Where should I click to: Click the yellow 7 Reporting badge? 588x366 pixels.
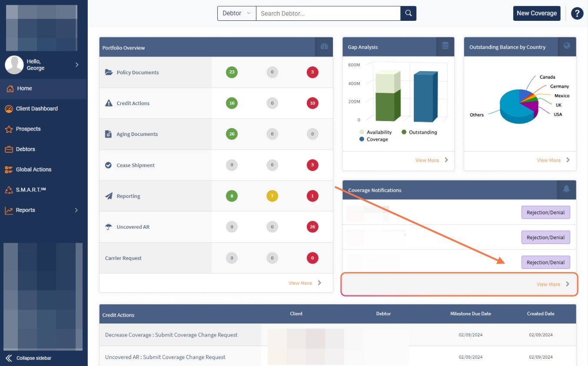(x=272, y=196)
